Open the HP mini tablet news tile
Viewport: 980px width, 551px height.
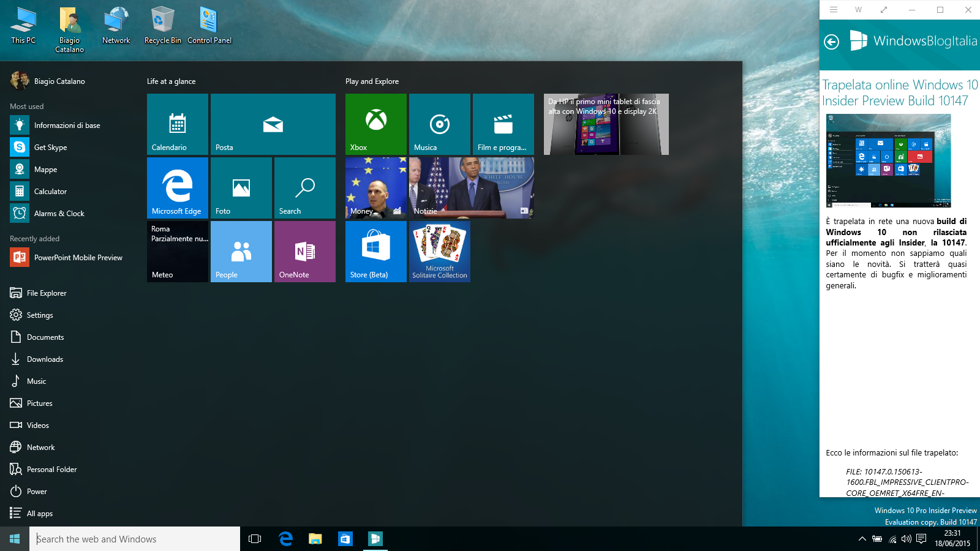pyautogui.click(x=606, y=124)
